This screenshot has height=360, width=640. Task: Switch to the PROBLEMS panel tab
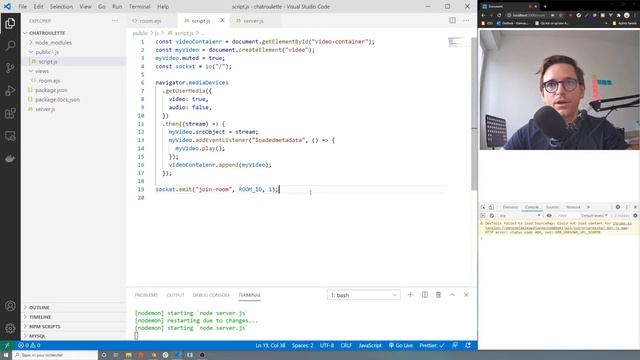pyautogui.click(x=146, y=295)
